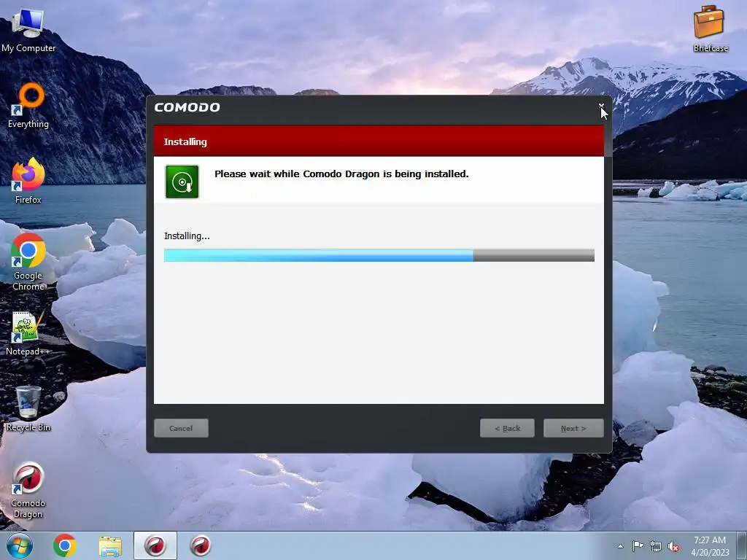Open the clock showing 7:27 AM
This screenshot has width=747, height=560.
(710, 545)
